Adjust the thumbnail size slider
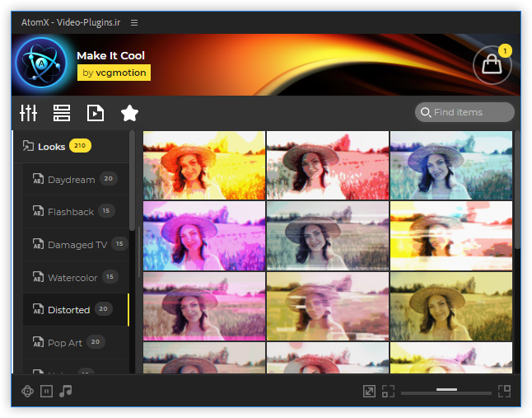Viewport: 532px width, 418px height. [x=446, y=392]
